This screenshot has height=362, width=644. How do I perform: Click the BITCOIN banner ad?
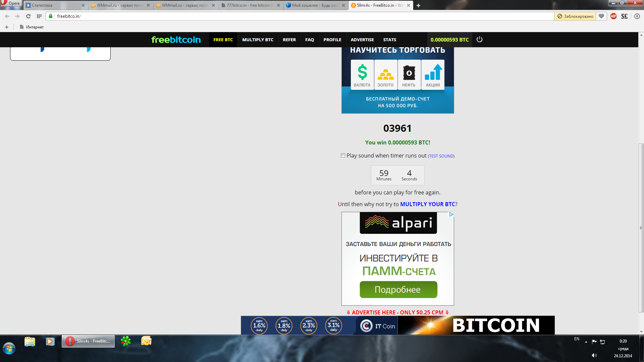(476, 325)
